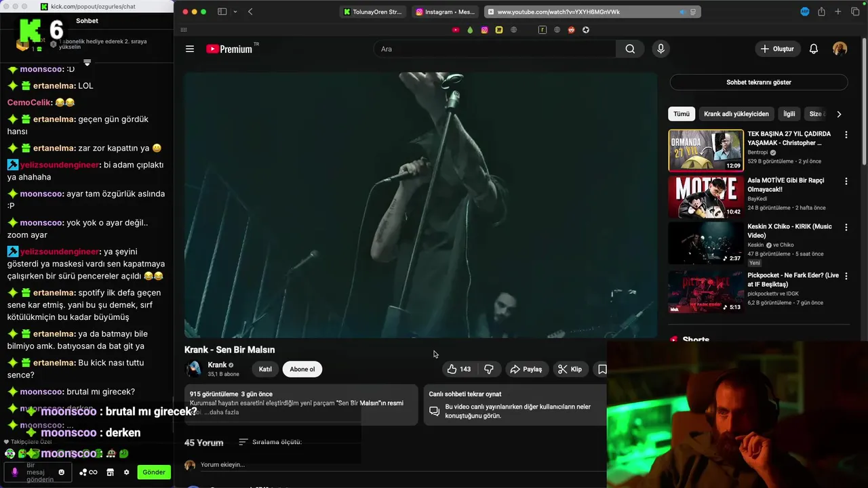Create a clip with Klip button

point(570,369)
